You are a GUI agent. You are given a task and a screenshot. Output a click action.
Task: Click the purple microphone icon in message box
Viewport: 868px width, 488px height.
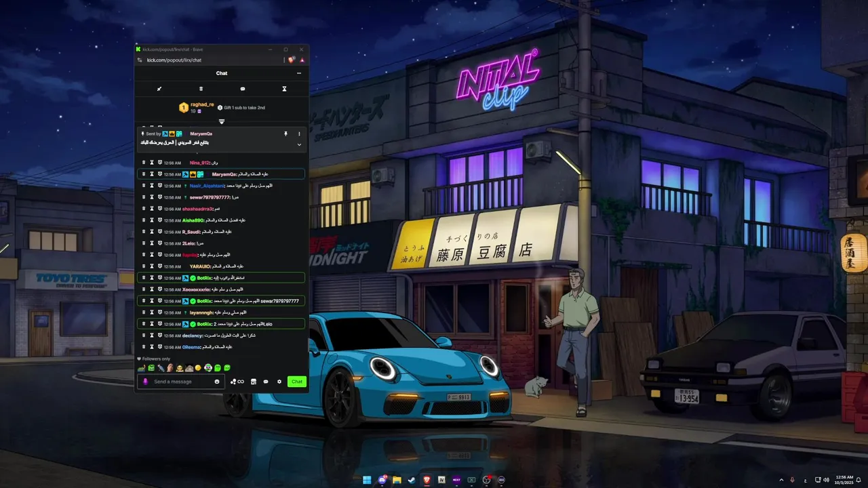(145, 382)
